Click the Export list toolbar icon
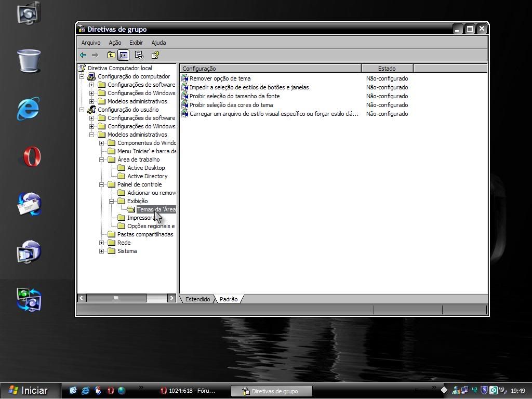The width and height of the screenshot is (532, 399). tap(139, 55)
